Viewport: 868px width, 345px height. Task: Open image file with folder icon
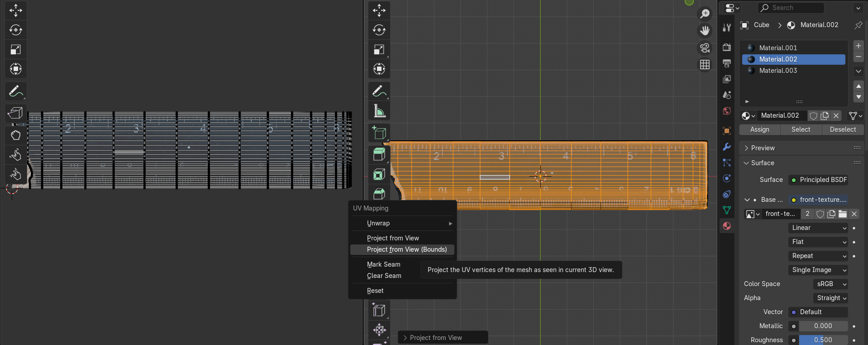(x=843, y=214)
